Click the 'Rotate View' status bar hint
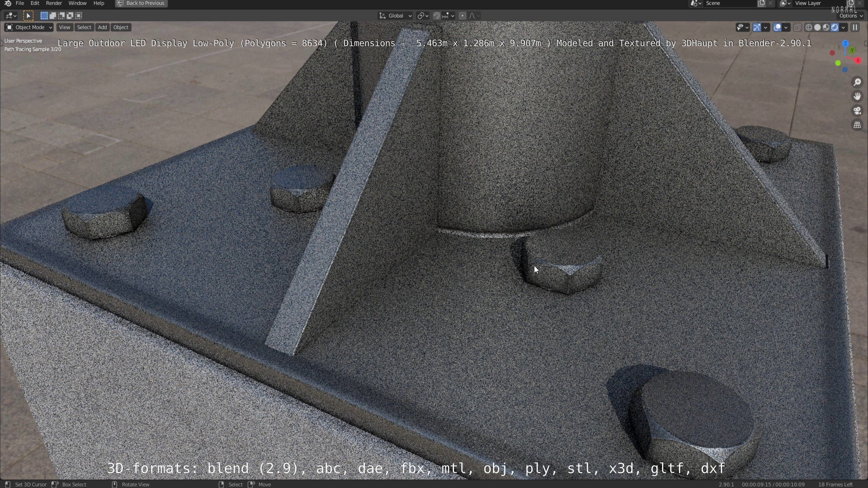868x488 pixels. point(135,484)
